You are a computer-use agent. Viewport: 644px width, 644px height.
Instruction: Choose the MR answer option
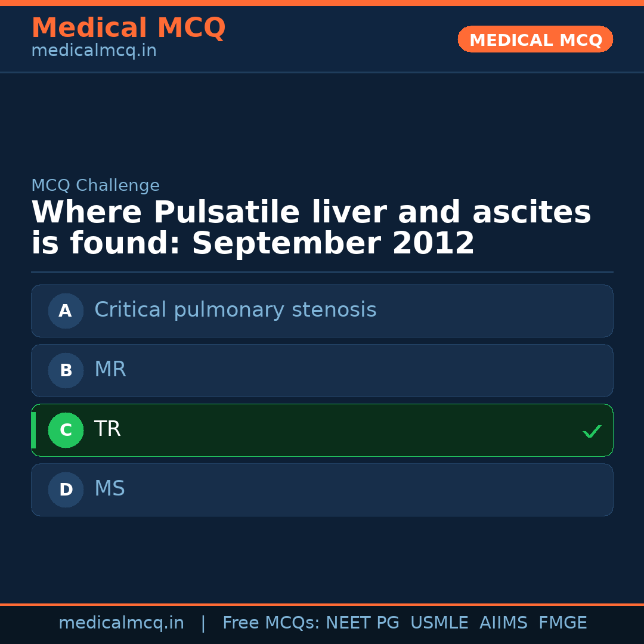110,370
